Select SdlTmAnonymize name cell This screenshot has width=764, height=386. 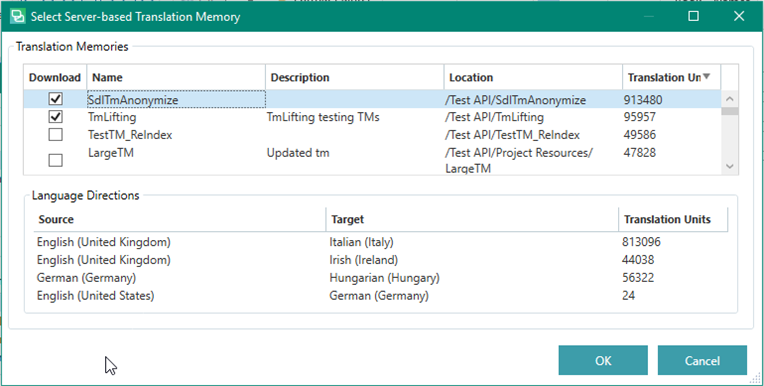[176, 99]
